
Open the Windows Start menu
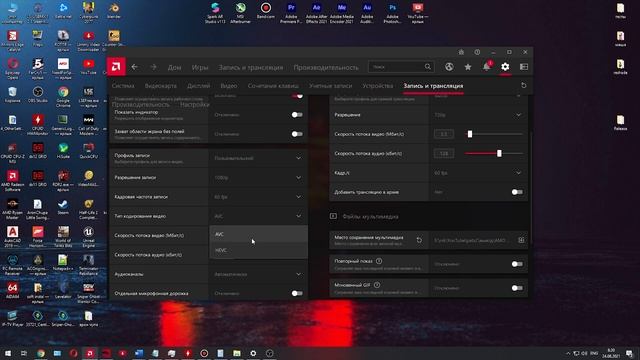point(8,353)
